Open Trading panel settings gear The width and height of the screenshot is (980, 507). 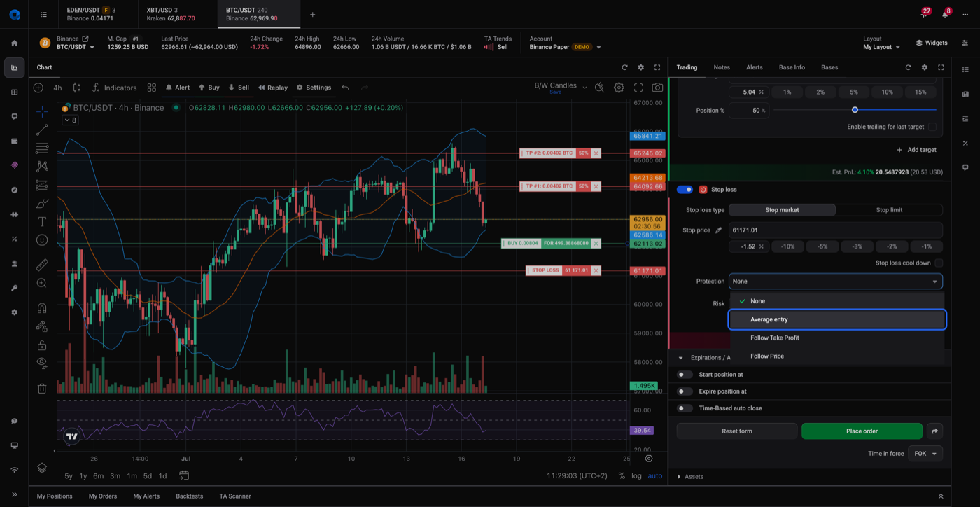click(x=925, y=67)
